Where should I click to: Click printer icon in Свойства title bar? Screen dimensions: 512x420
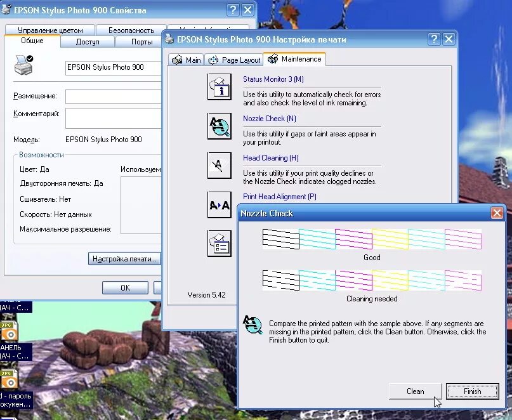click(6, 10)
